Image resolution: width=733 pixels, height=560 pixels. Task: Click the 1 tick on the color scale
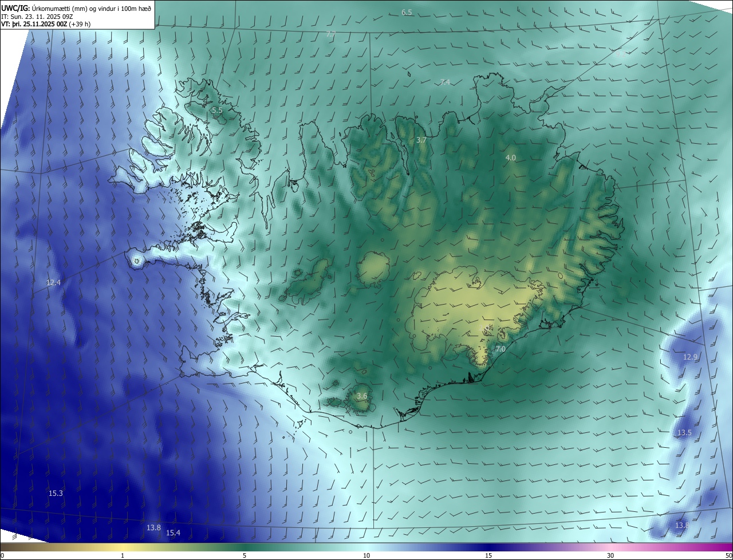(x=123, y=555)
